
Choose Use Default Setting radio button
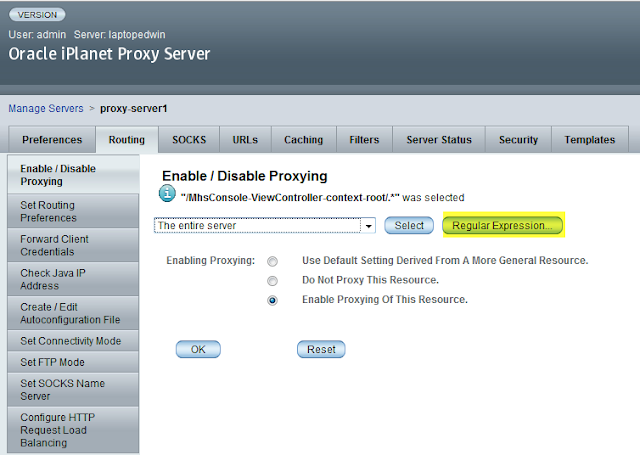pyautogui.click(x=272, y=261)
